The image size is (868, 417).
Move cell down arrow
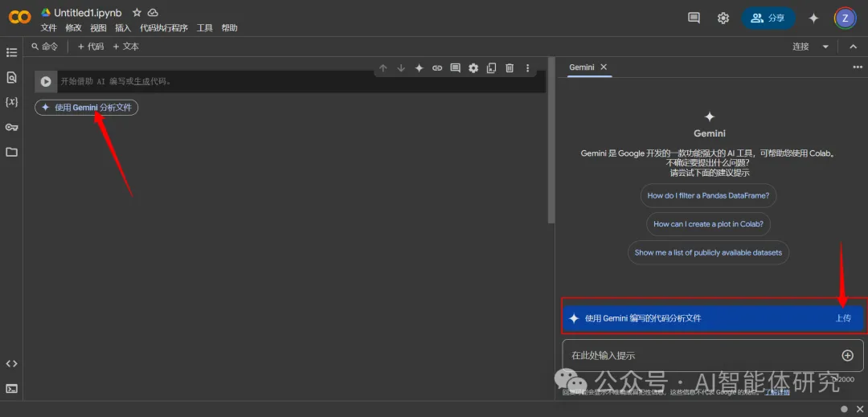click(401, 68)
